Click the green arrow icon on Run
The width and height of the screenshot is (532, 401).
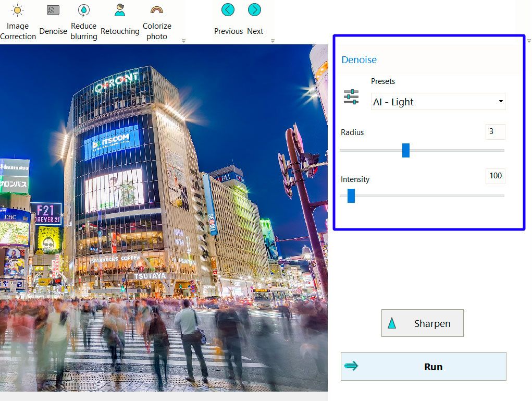point(350,366)
